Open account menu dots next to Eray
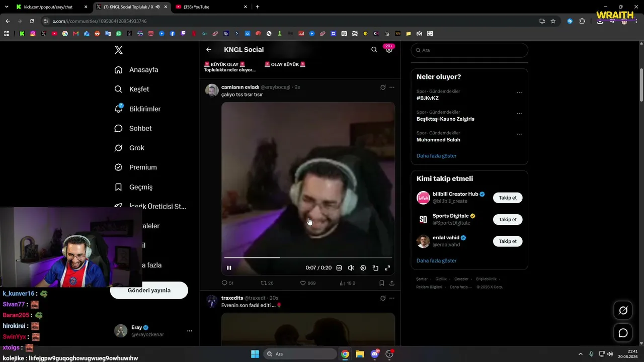This screenshot has height=362, width=644. click(x=190, y=331)
